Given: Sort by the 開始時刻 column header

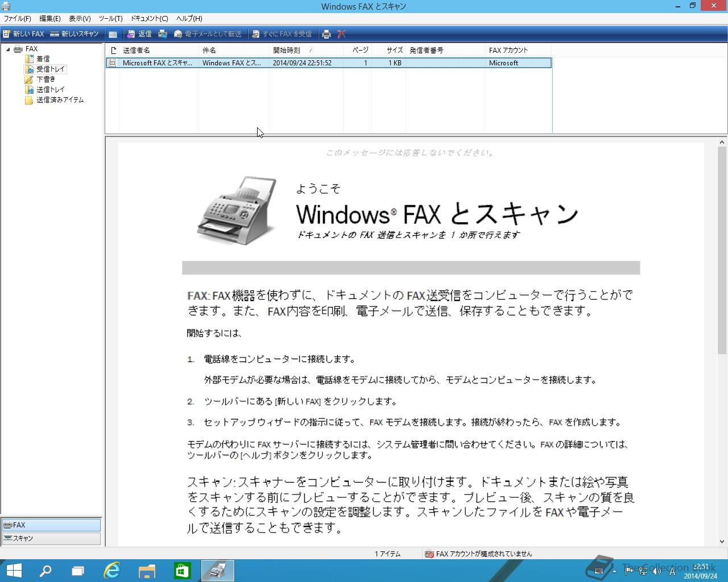Looking at the screenshot, I should tap(306, 51).
